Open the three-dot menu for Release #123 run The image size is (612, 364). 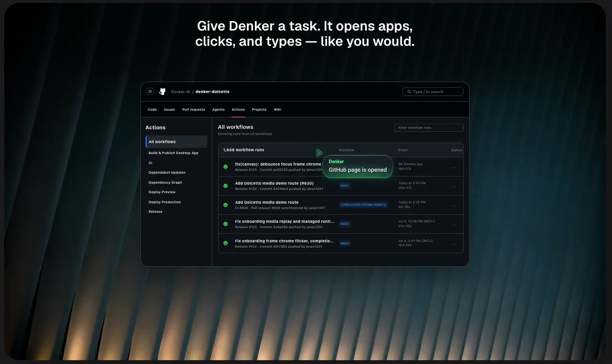pyautogui.click(x=454, y=225)
